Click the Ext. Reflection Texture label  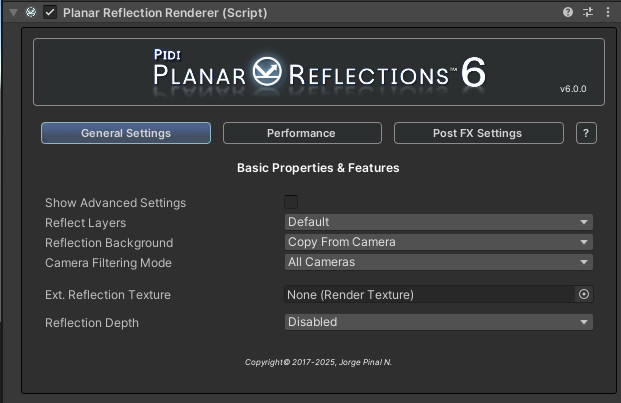coord(108,295)
